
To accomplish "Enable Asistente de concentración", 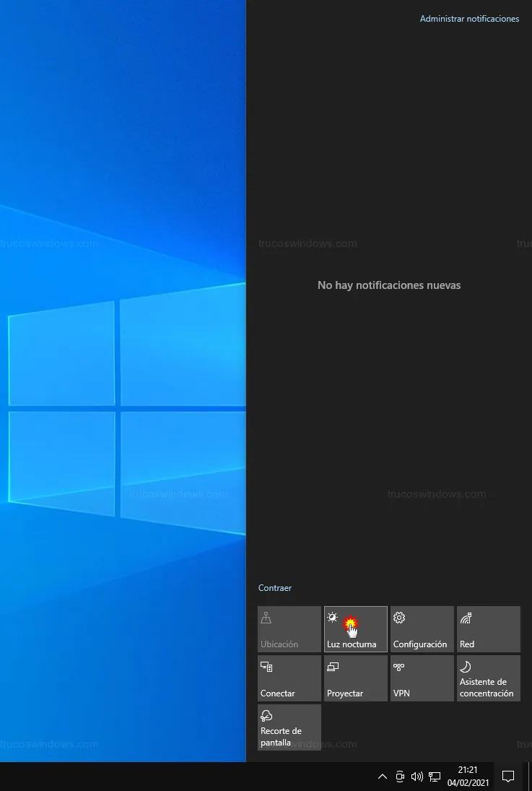I will click(488, 678).
